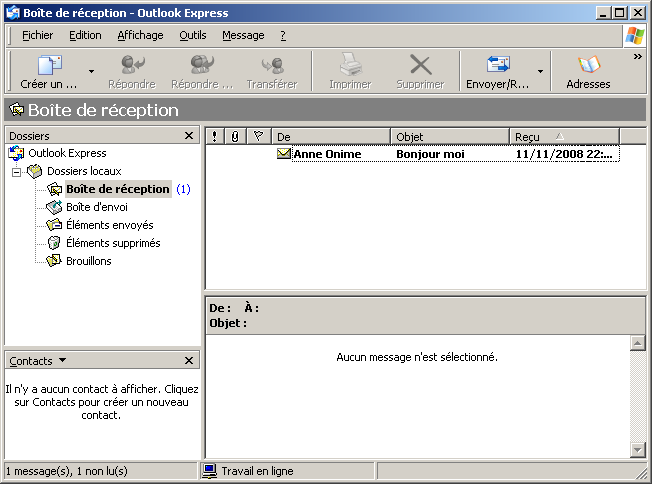
Task: Click the subject Bonjour moi
Action: click(430, 154)
